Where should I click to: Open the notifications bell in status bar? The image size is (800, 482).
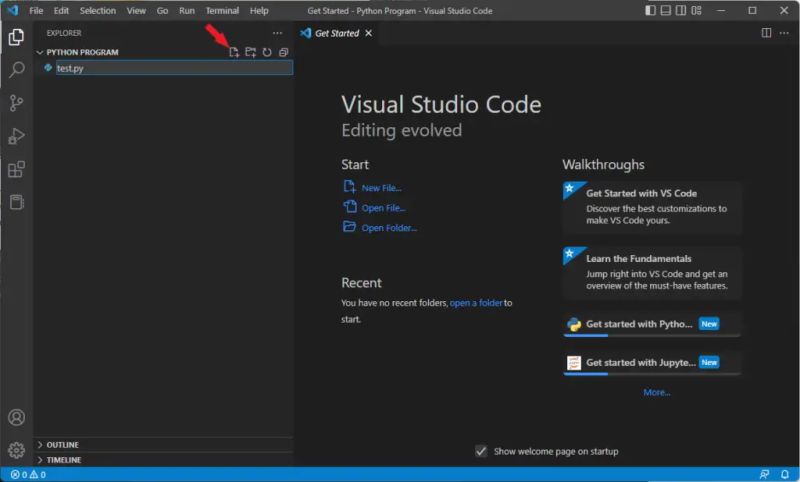(785, 475)
